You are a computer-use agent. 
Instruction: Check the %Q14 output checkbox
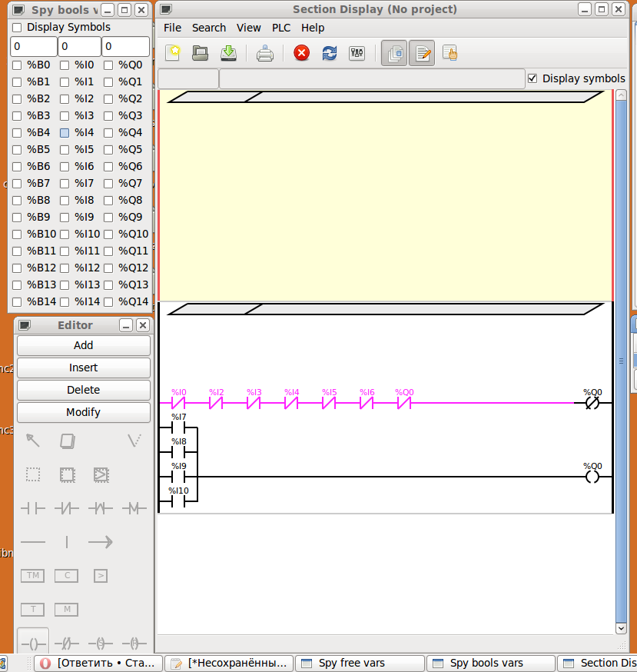[x=108, y=302]
